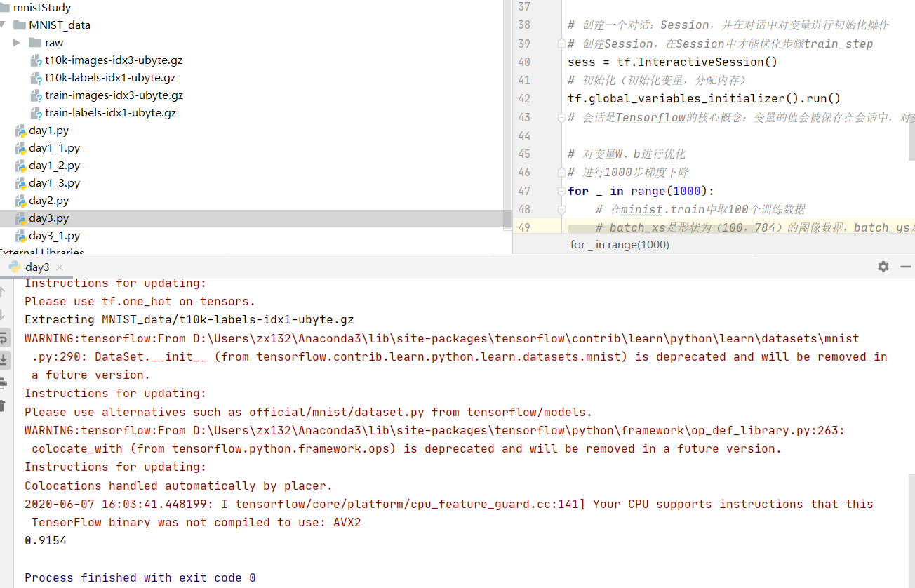Fold the comment marker at line 43
The width and height of the screenshot is (915, 588).
(561, 117)
